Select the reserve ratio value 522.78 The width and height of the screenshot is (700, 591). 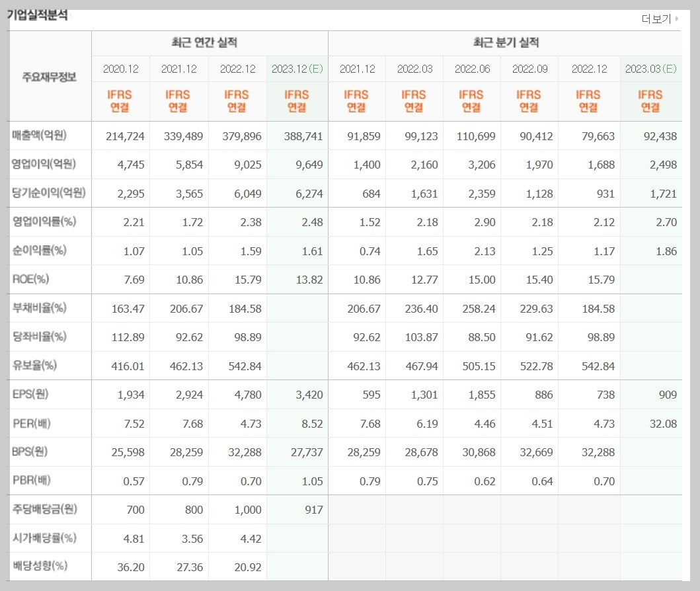click(x=537, y=367)
